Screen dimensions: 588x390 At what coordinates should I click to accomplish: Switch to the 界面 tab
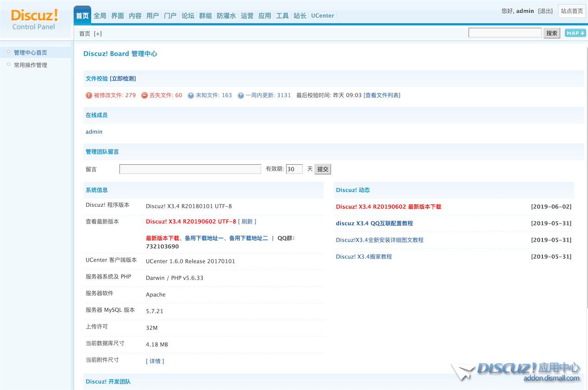118,16
